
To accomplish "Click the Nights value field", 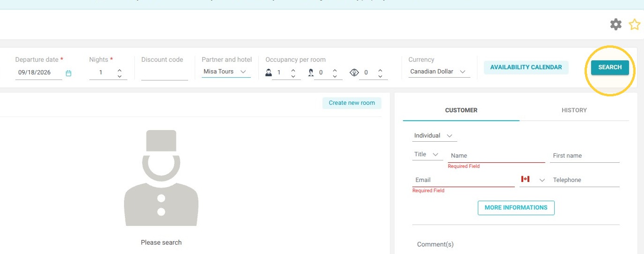I will 102,73.
